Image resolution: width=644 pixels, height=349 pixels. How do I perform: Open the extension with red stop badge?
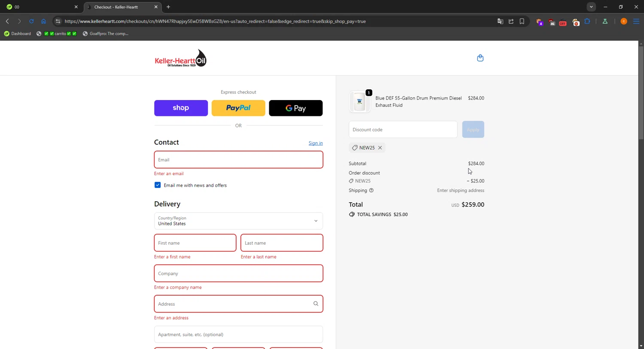point(576,21)
